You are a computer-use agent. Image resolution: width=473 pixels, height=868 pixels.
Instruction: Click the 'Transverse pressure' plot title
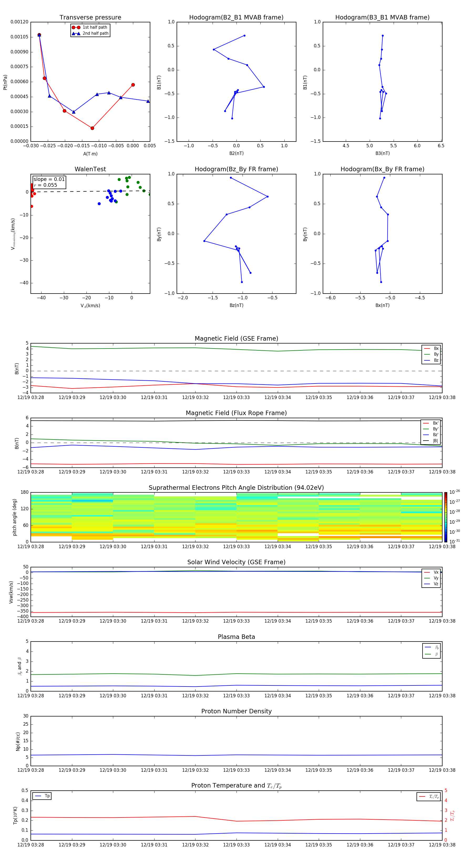click(90, 18)
